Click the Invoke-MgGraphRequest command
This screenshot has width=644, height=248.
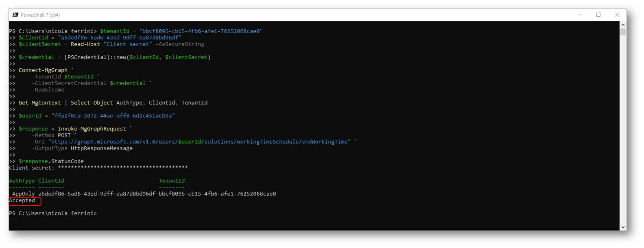tap(92, 129)
